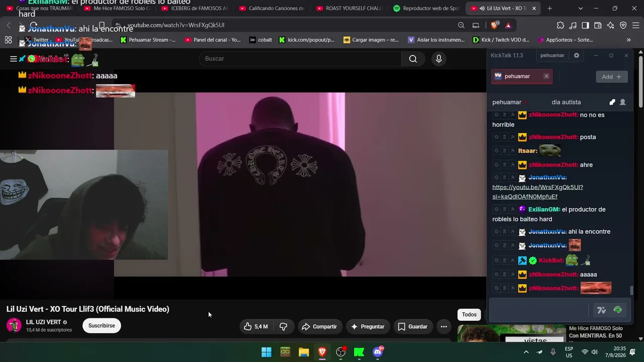
Task: Open Brave Rewards triangle icon
Action: pos(508,25)
